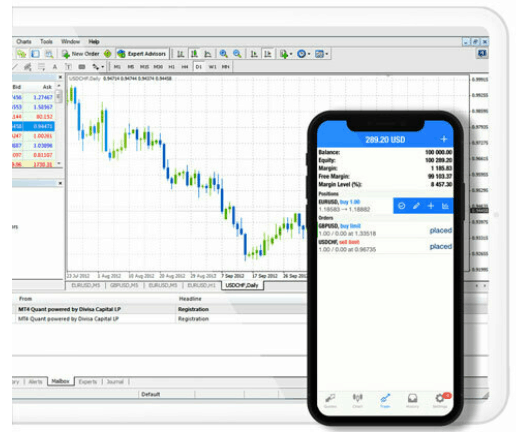The image size is (516, 433).
Task: Select the trendline drawing tool
Action: 15,67
